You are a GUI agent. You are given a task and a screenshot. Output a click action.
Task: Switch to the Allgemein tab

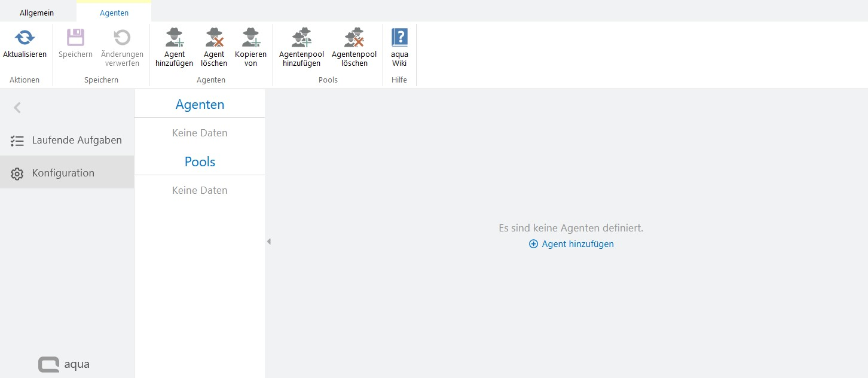36,13
